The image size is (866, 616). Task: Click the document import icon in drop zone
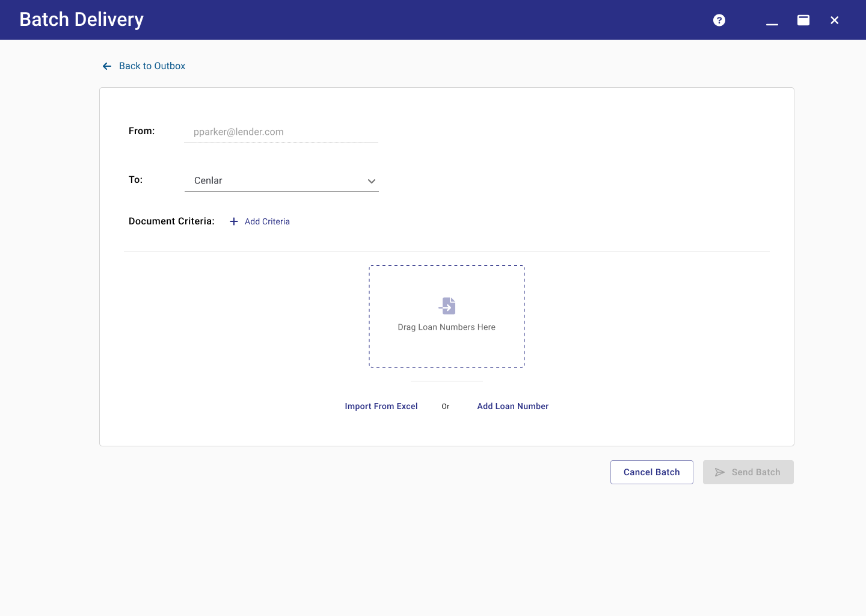click(x=447, y=306)
